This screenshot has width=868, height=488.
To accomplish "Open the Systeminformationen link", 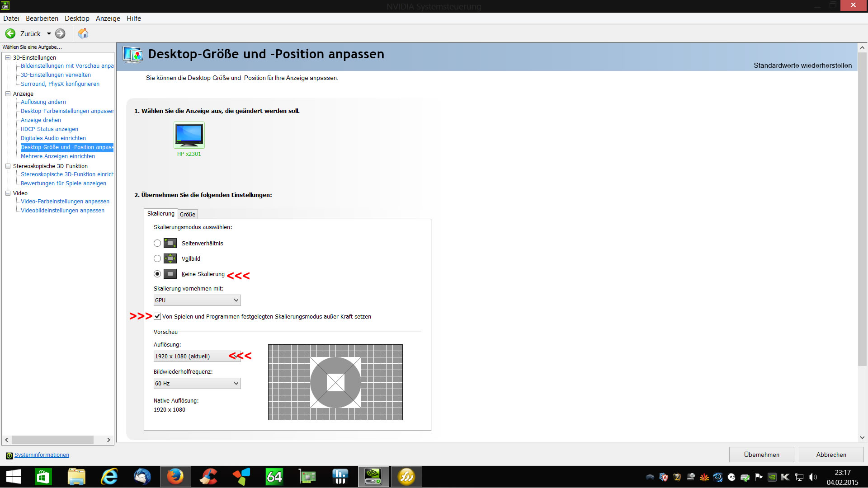I will (42, 455).
